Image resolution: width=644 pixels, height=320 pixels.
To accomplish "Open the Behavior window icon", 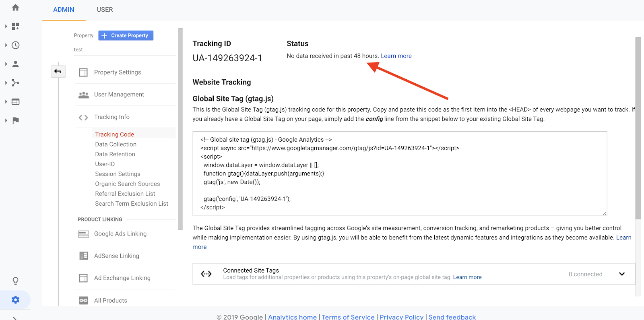I will coord(16,101).
